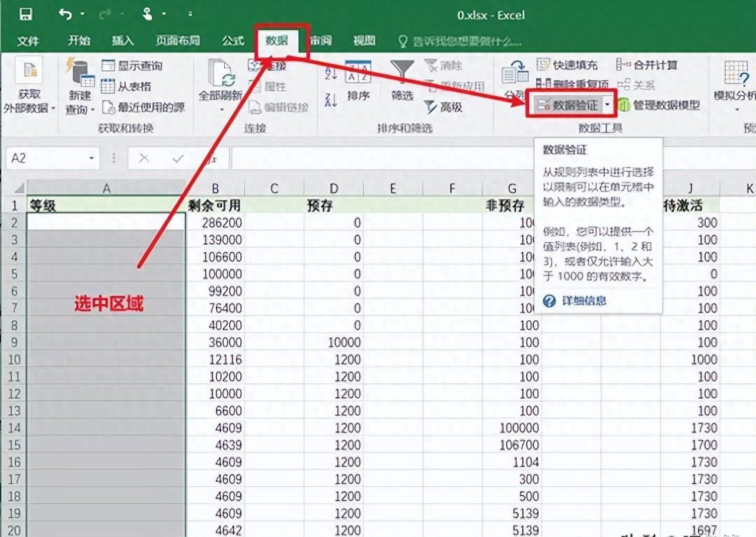Sort ascending A to Z
The image size is (756, 537).
331,73
